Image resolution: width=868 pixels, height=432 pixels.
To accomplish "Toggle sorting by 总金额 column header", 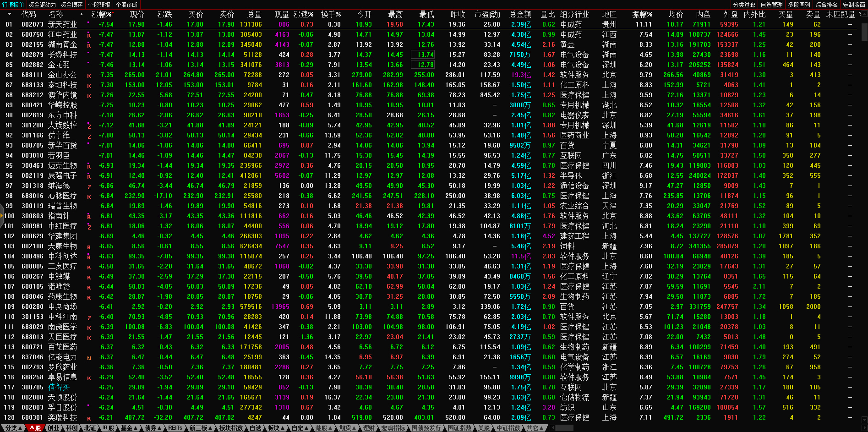I will [520, 15].
